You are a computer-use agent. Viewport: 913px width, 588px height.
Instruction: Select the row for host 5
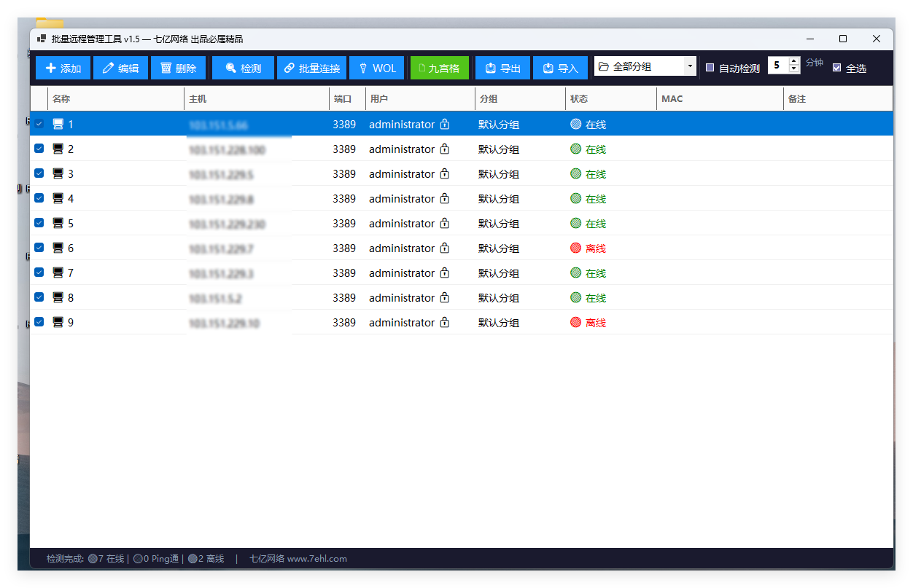click(462, 224)
